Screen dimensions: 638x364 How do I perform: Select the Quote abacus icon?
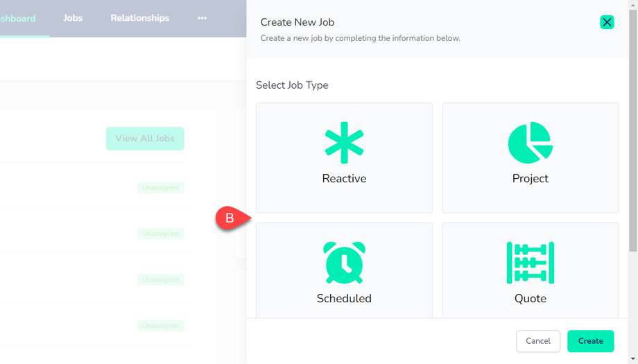tap(530, 263)
